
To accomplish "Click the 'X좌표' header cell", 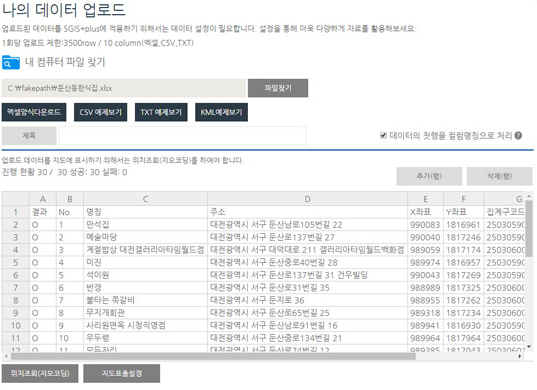I will click(x=425, y=212).
